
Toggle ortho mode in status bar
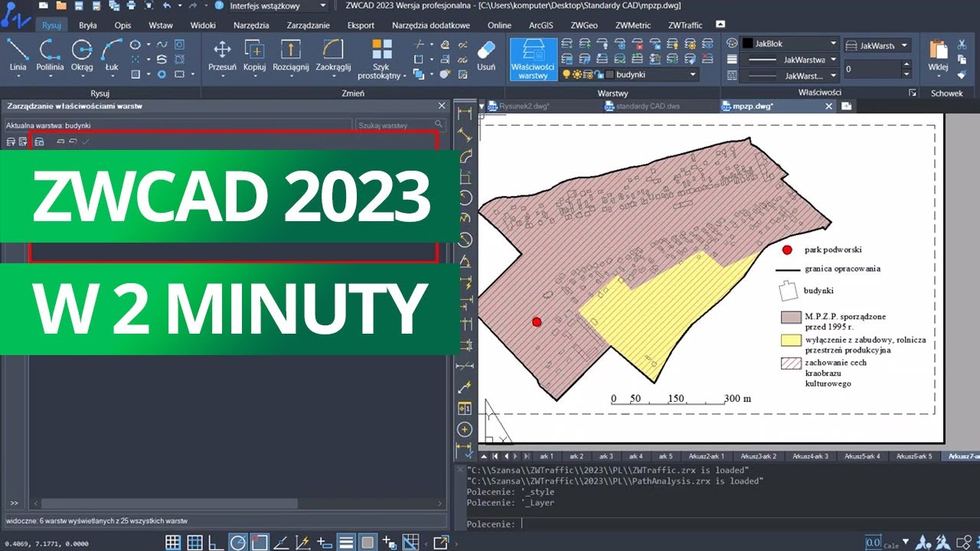point(216,543)
